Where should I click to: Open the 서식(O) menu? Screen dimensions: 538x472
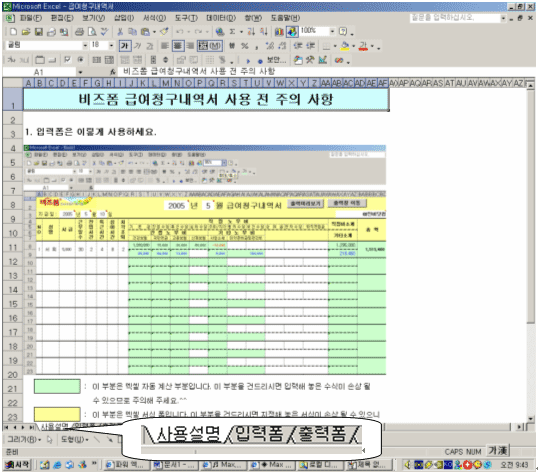[x=154, y=18]
